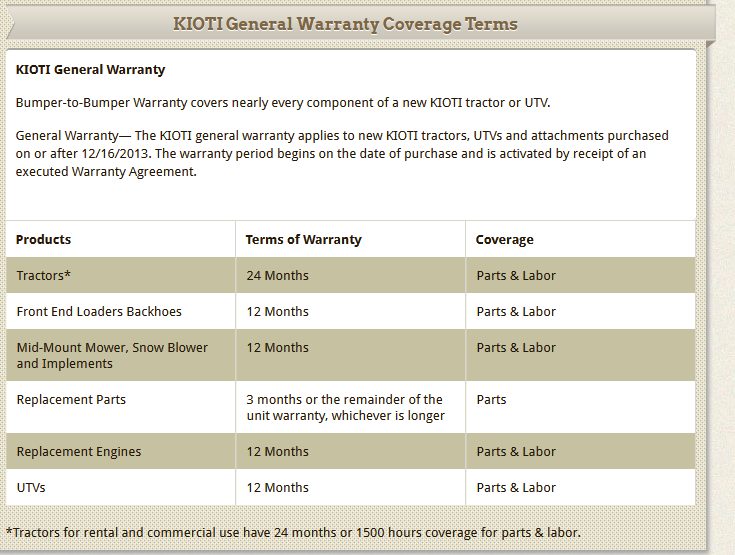The image size is (735, 555).
Task: Click the rental and commercial use footnote
Action: [293, 532]
